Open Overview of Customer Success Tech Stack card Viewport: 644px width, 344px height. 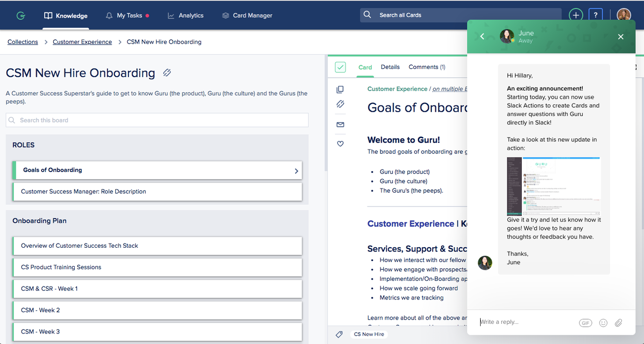[x=158, y=246]
